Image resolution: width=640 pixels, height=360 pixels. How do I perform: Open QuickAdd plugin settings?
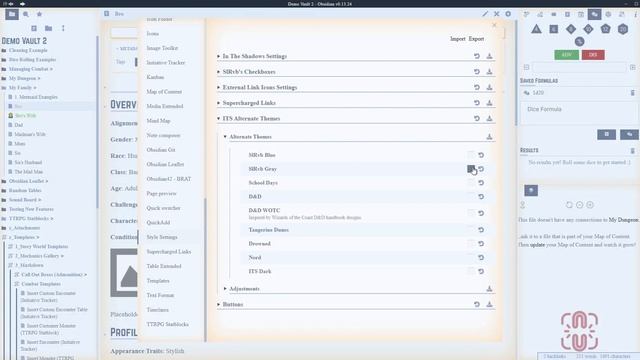158,222
